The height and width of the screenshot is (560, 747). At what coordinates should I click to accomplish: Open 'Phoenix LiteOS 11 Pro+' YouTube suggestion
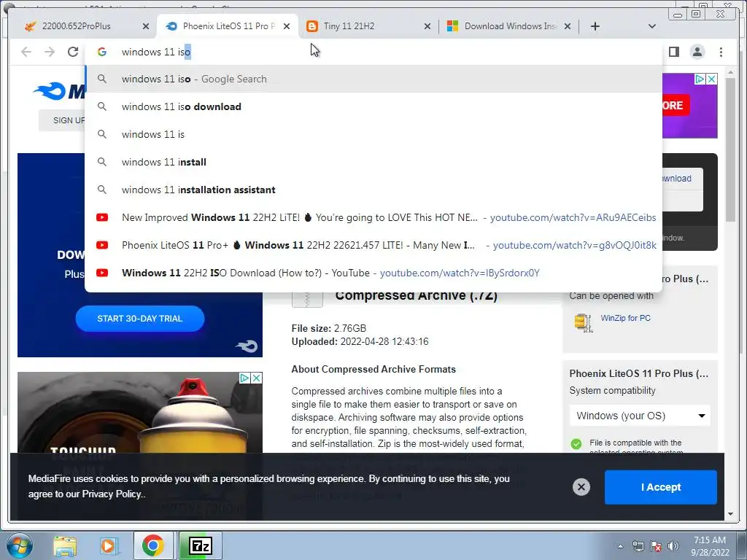tap(373, 245)
